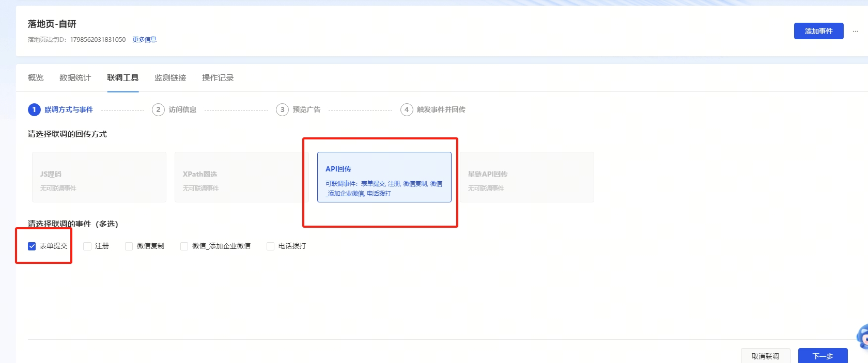Click step 4 circle icon 触发事件并回传

pyautogui.click(x=407, y=109)
